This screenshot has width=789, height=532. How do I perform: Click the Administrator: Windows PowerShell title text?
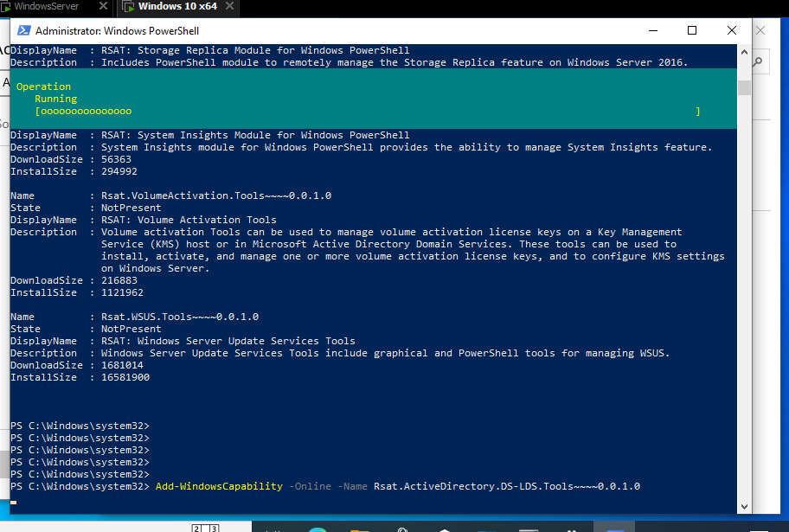(x=118, y=30)
